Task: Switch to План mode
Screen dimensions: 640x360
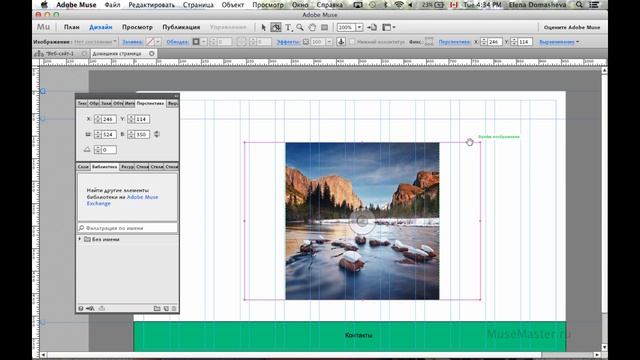Action: (71, 27)
